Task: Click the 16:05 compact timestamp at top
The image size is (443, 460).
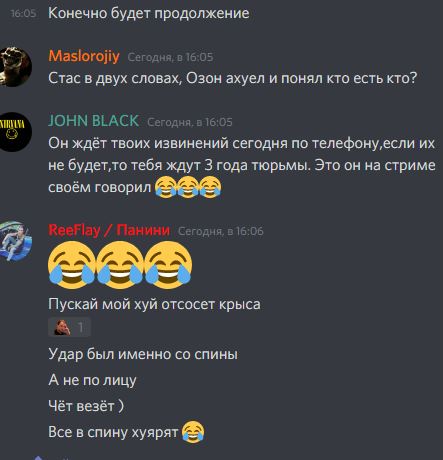Action: tap(23, 13)
